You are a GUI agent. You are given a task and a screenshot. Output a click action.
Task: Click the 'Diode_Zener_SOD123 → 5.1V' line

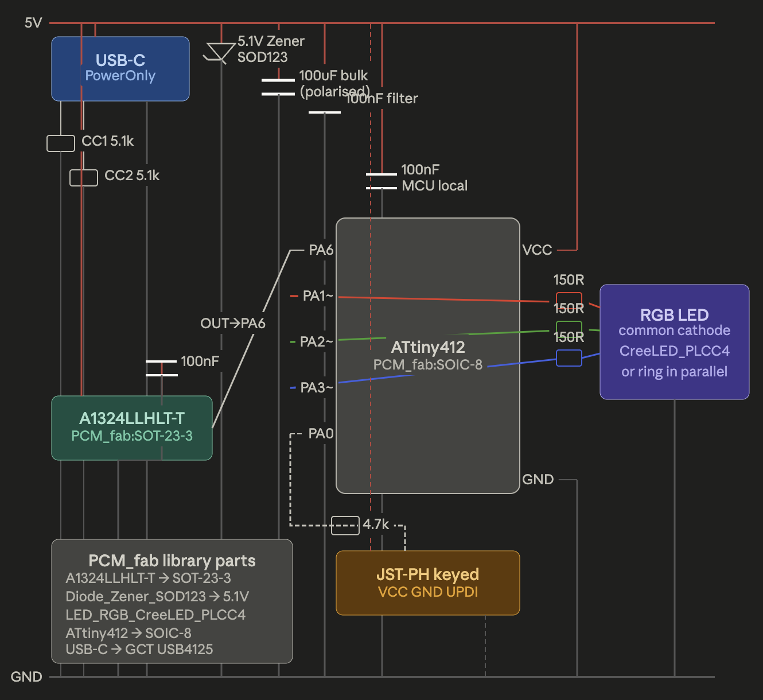[x=157, y=597]
